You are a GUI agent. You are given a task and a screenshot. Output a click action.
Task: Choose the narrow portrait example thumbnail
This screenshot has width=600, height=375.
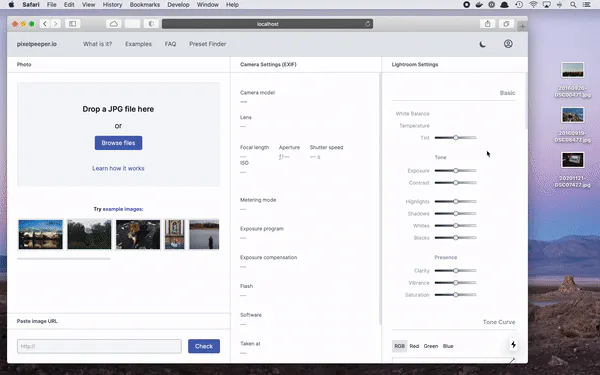coord(174,234)
